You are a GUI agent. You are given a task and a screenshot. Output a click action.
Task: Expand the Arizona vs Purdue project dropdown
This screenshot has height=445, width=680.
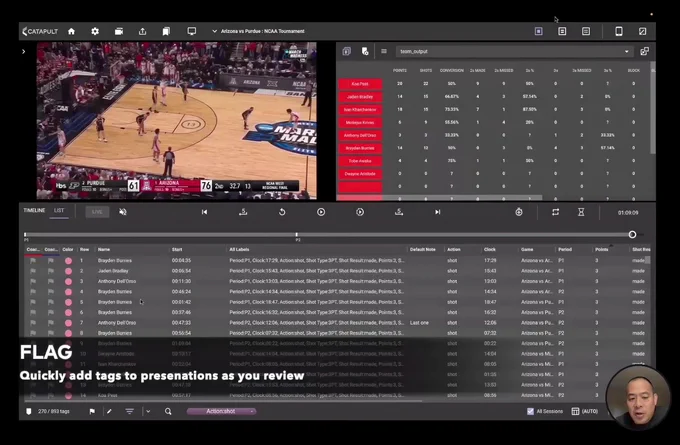[x=214, y=31]
